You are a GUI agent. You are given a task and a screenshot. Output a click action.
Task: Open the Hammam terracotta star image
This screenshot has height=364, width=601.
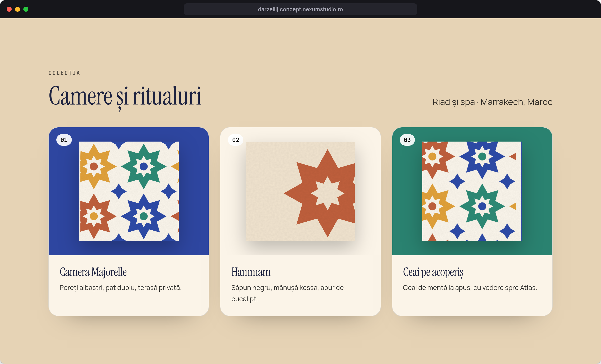[300, 191]
